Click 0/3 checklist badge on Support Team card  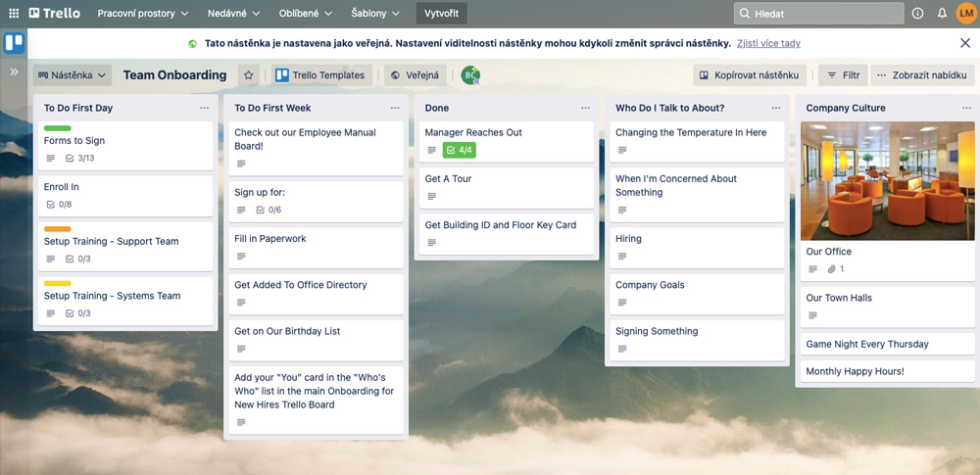78,259
